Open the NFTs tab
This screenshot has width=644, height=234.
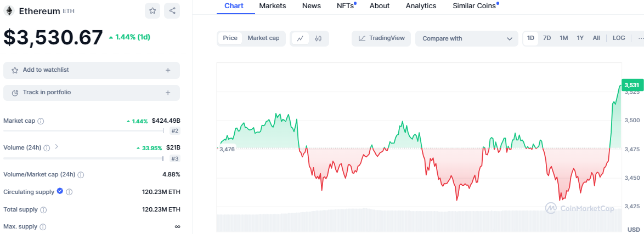[x=346, y=5]
